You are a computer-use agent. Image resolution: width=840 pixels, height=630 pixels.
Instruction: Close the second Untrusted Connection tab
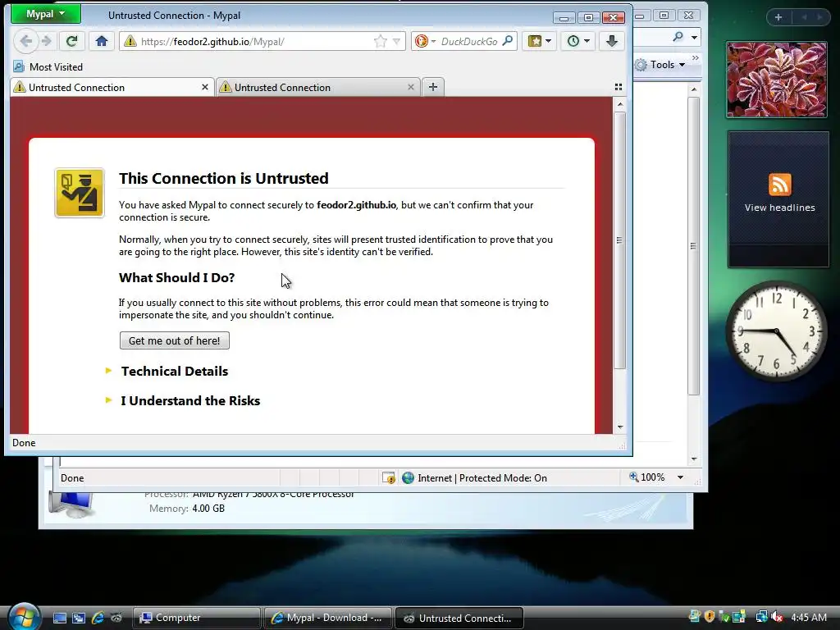(410, 87)
